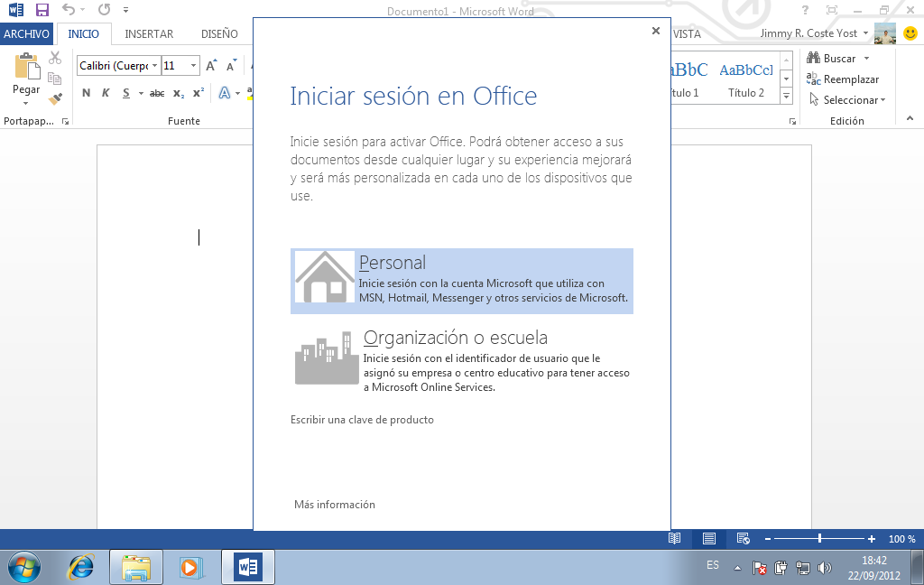Close the Iniciar sesión en Office dialog
Viewport: 924px width, 585px height.
656,31
